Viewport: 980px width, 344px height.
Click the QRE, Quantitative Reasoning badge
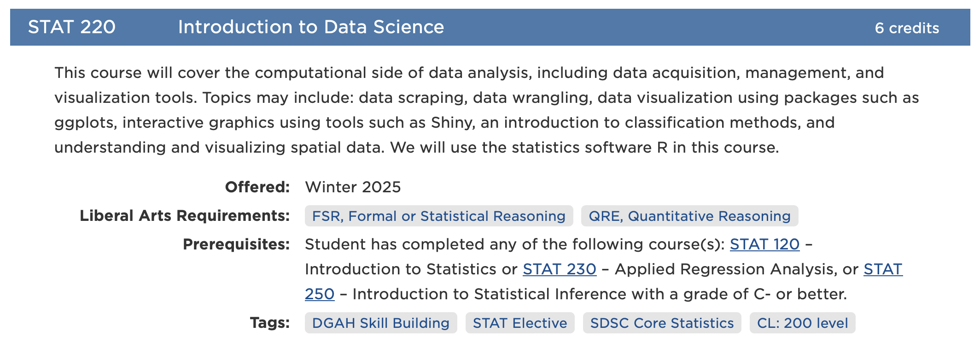point(689,216)
